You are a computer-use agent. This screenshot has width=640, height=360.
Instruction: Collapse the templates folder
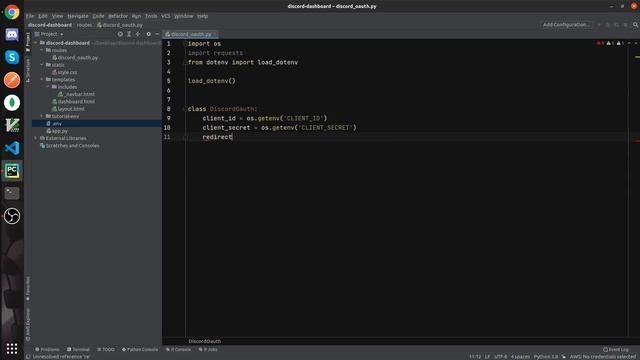(x=42, y=80)
